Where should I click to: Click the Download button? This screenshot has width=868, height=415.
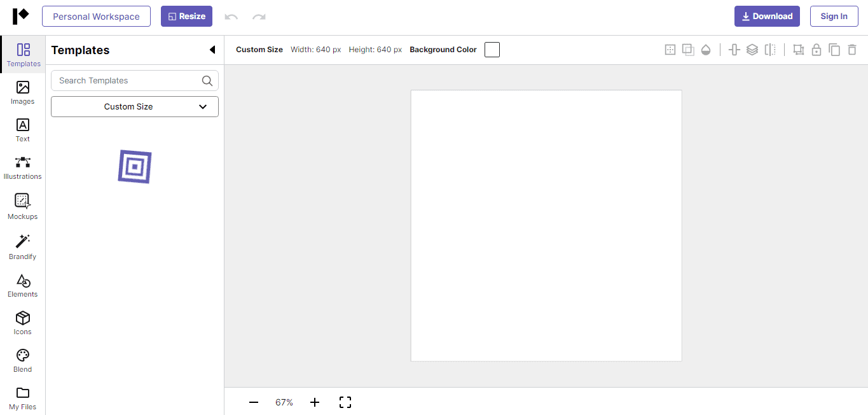point(767,16)
